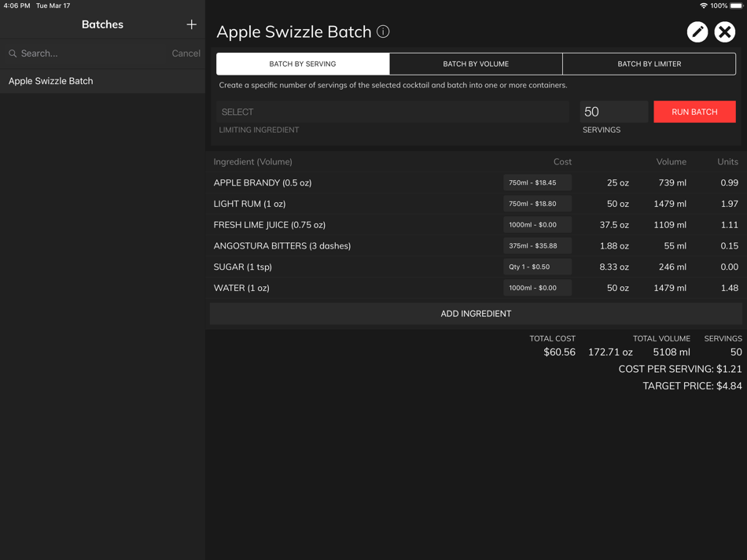Image resolution: width=747 pixels, height=560 pixels.
Task: Tap Fresh Lime Juice 1.11 units value
Action: point(730,224)
